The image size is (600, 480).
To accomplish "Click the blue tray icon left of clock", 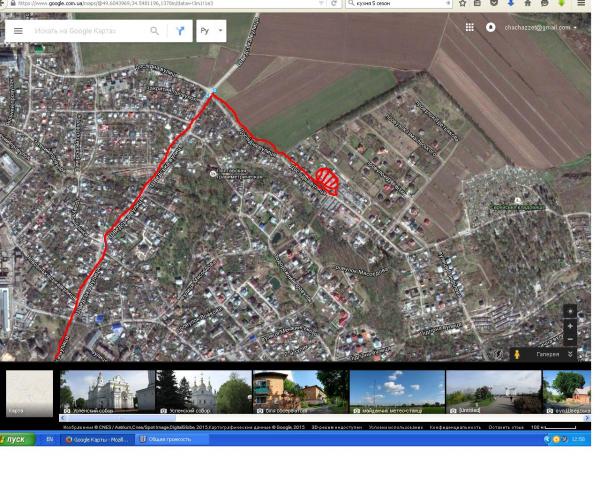I will [x=547, y=439].
